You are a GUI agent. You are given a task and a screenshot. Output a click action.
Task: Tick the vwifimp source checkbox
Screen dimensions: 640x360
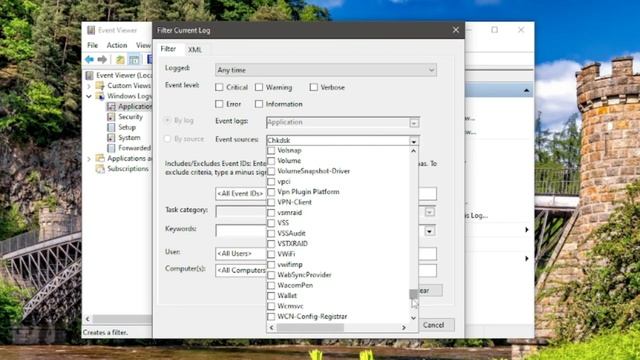pos(271,264)
